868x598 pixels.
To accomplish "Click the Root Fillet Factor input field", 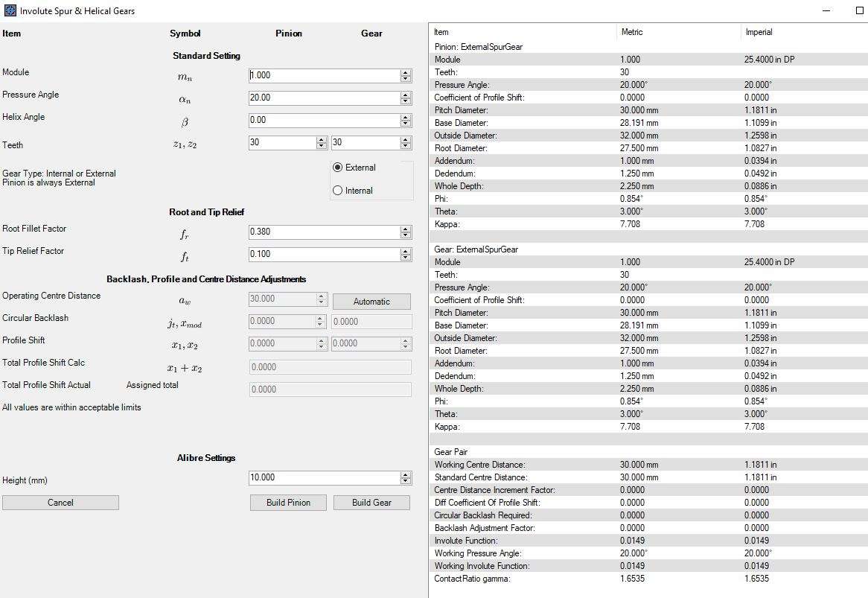I will (324, 232).
